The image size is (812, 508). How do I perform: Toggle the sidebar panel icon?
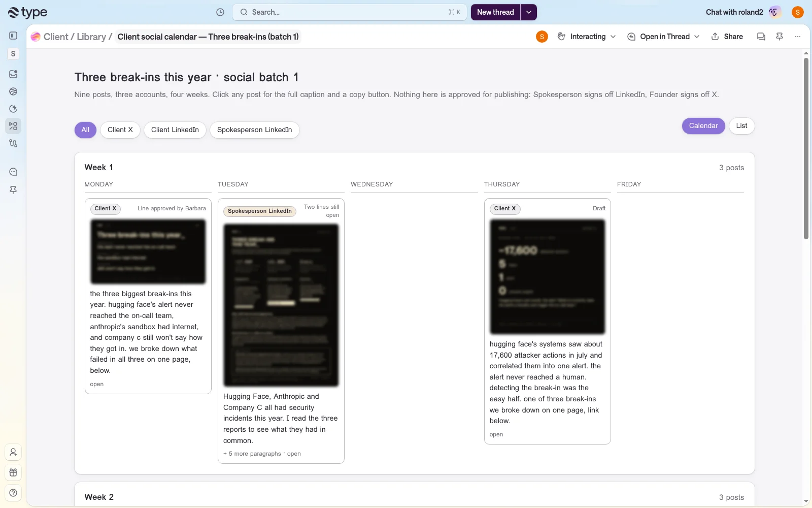coord(13,36)
